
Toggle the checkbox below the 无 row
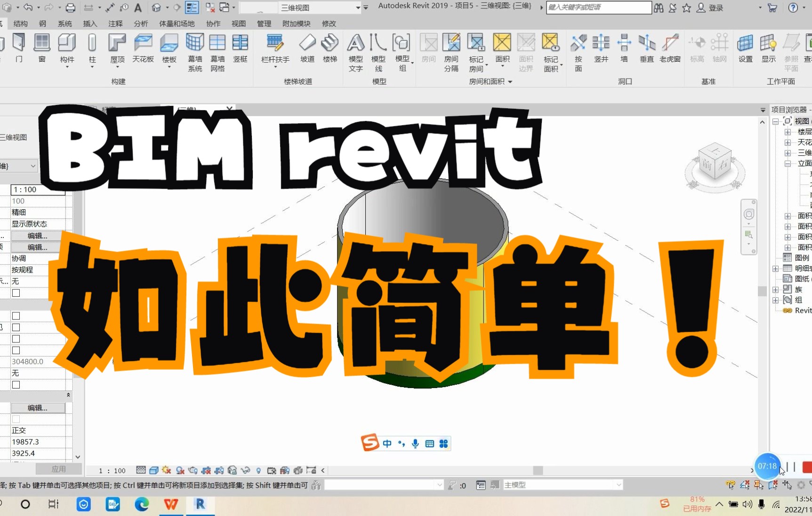click(16, 293)
